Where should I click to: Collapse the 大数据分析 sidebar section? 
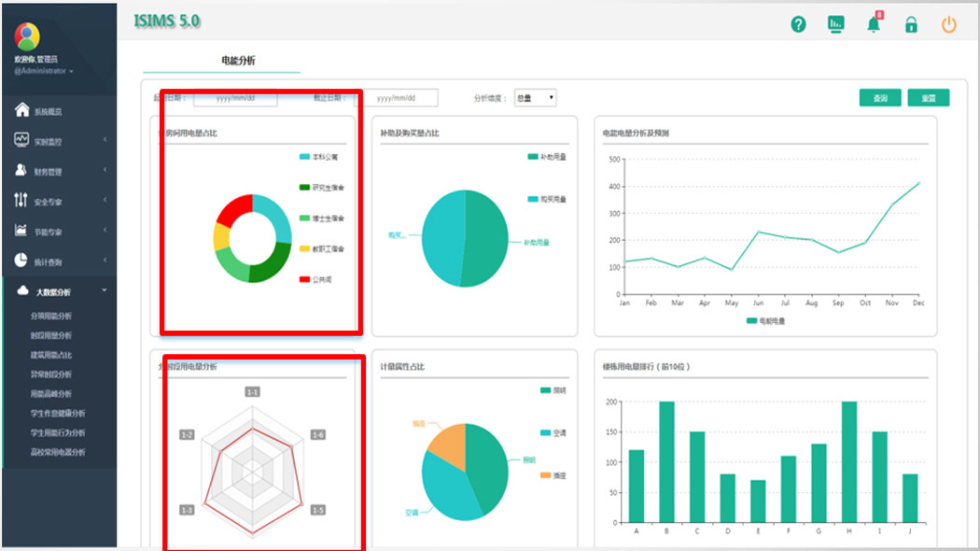pyautogui.click(x=60, y=291)
